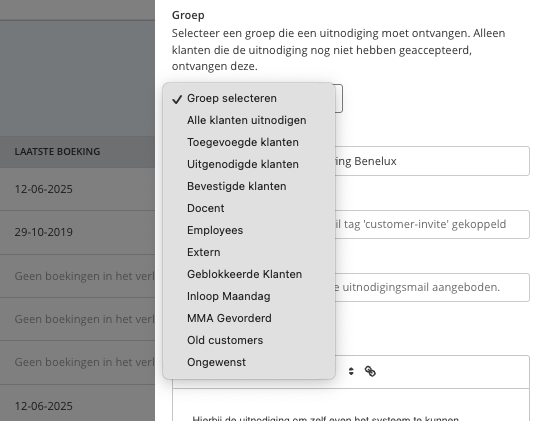Click the 'customer-invite' tag field

pos(432,224)
